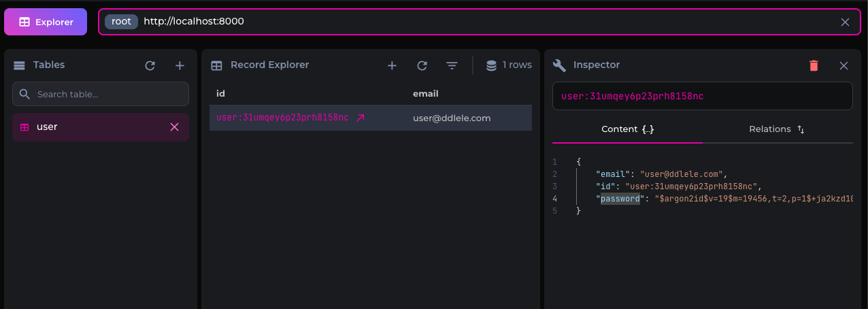Refresh the Tables list
Viewport: 868px width, 309px height.
(x=150, y=65)
